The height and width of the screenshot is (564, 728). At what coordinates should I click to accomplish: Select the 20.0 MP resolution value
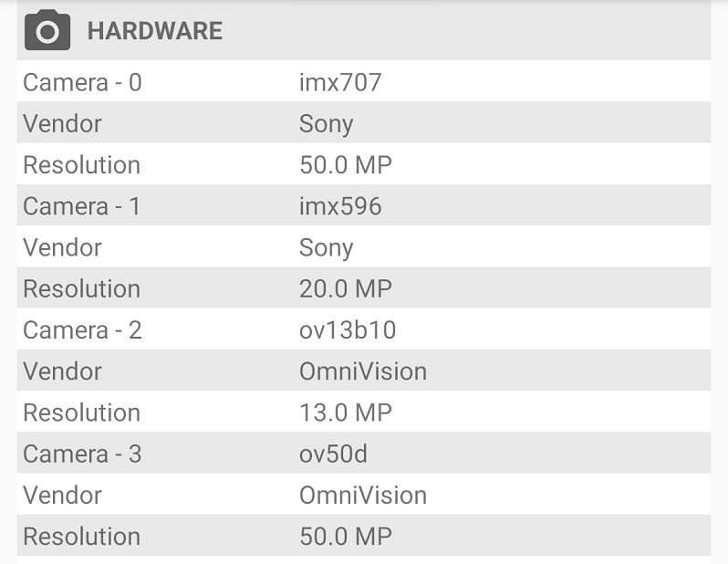coord(346,289)
